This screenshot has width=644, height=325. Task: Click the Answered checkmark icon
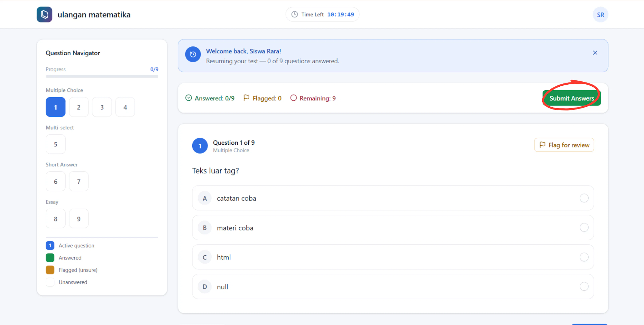coord(189,98)
